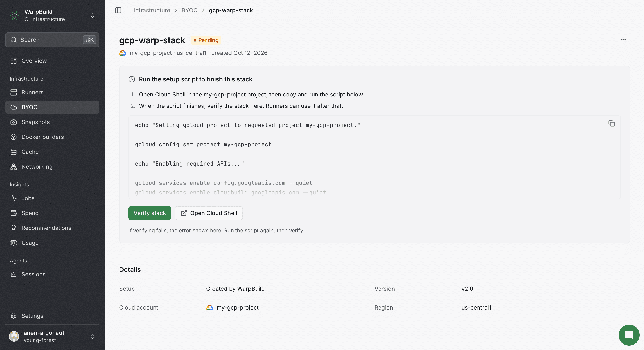This screenshot has width=644, height=350.
Task: Navigate to Networking
Action: click(x=52, y=166)
